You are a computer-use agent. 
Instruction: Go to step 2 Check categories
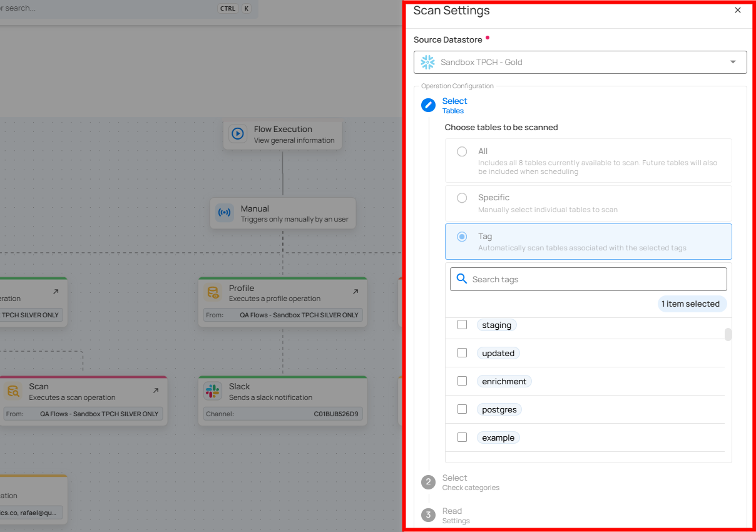pyautogui.click(x=454, y=482)
